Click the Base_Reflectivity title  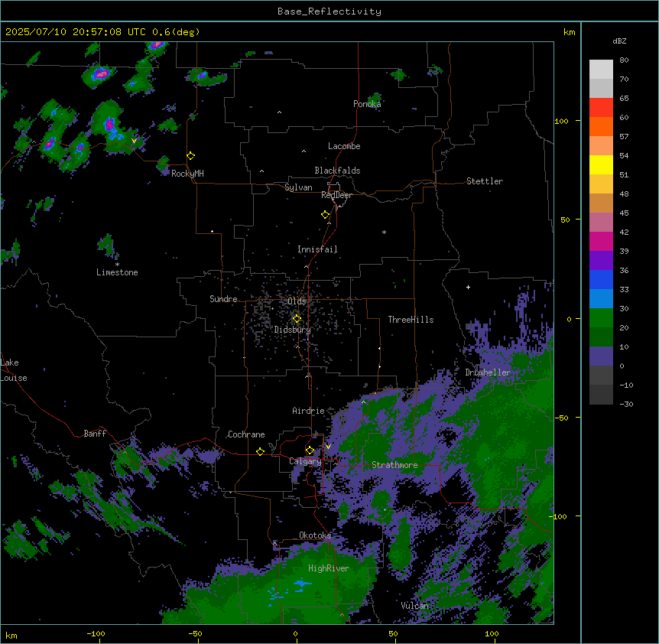(329, 11)
